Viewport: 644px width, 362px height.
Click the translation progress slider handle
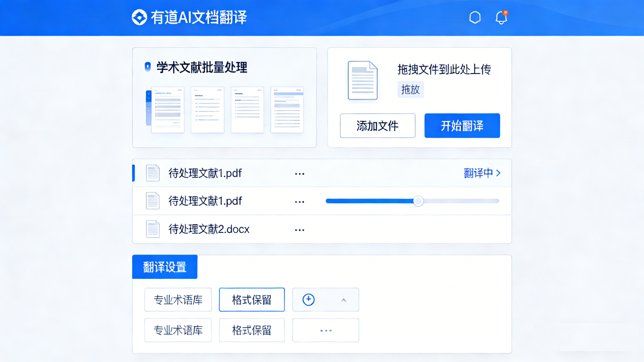(418, 200)
